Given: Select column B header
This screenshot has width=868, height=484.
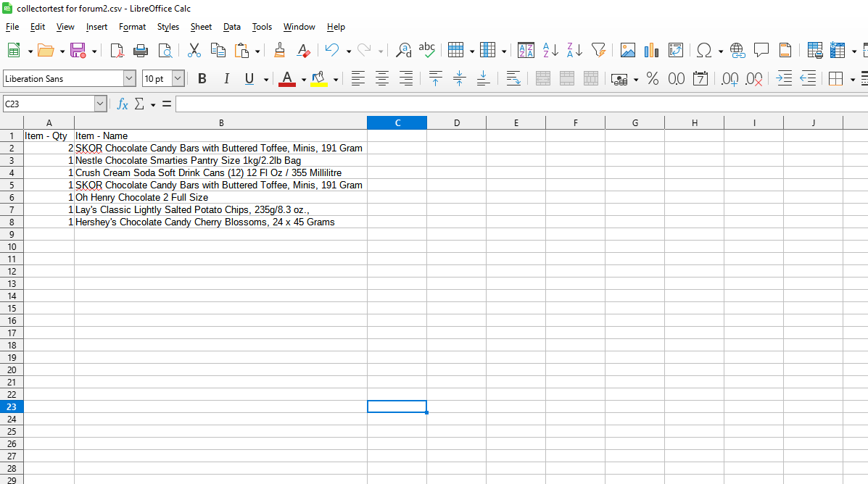Looking at the screenshot, I should pos(221,122).
